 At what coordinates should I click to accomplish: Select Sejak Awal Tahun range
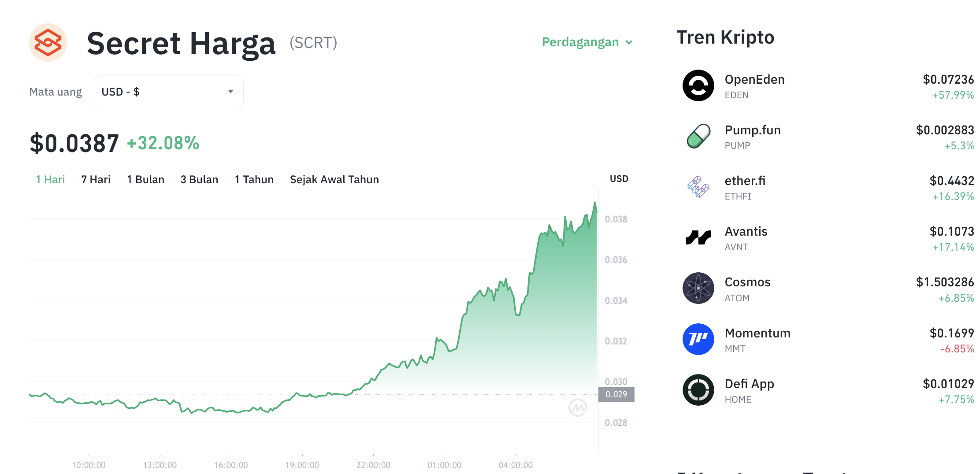click(x=334, y=179)
